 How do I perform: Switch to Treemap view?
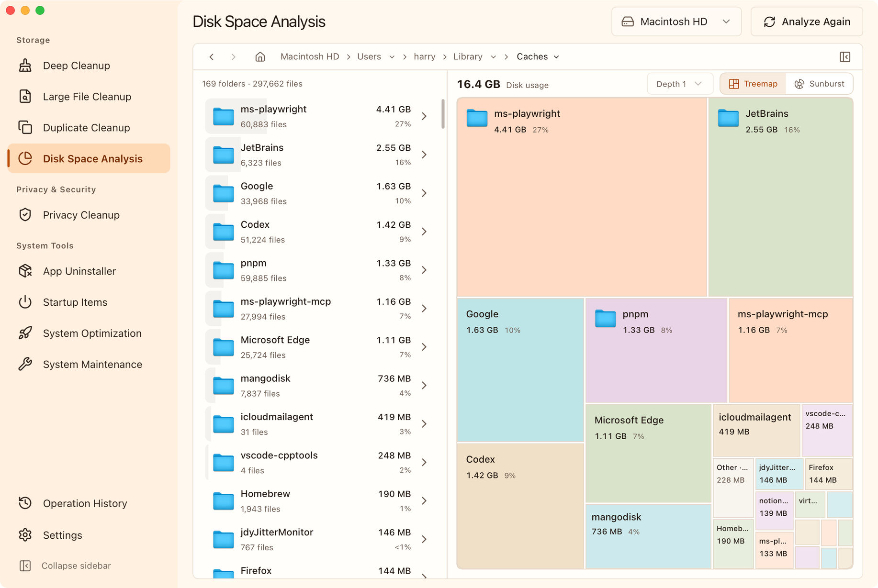click(753, 84)
